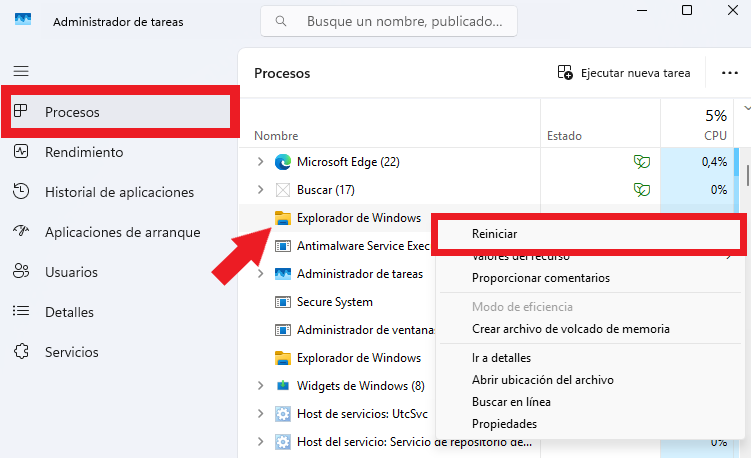Switch to the Rendimiento tab
The height and width of the screenshot is (458, 751).
point(84,152)
